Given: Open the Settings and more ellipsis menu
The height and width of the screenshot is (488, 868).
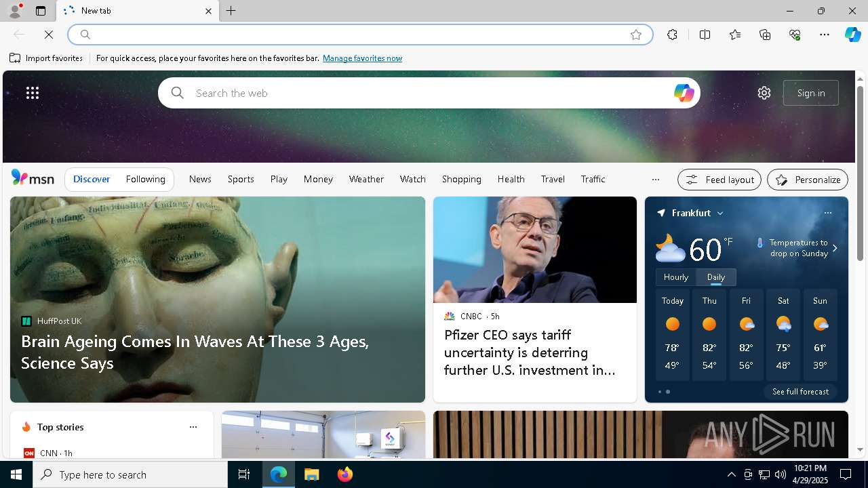Looking at the screenshot, I should coord(825,35).
